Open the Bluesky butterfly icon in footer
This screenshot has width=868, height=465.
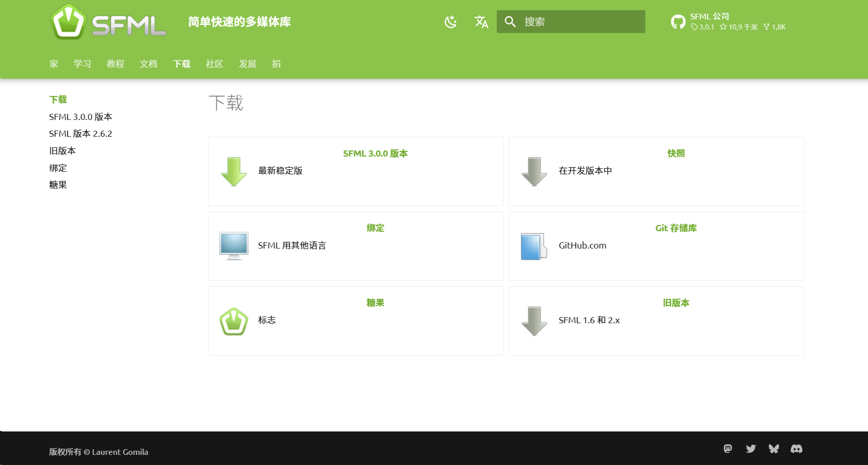point(774,448)
